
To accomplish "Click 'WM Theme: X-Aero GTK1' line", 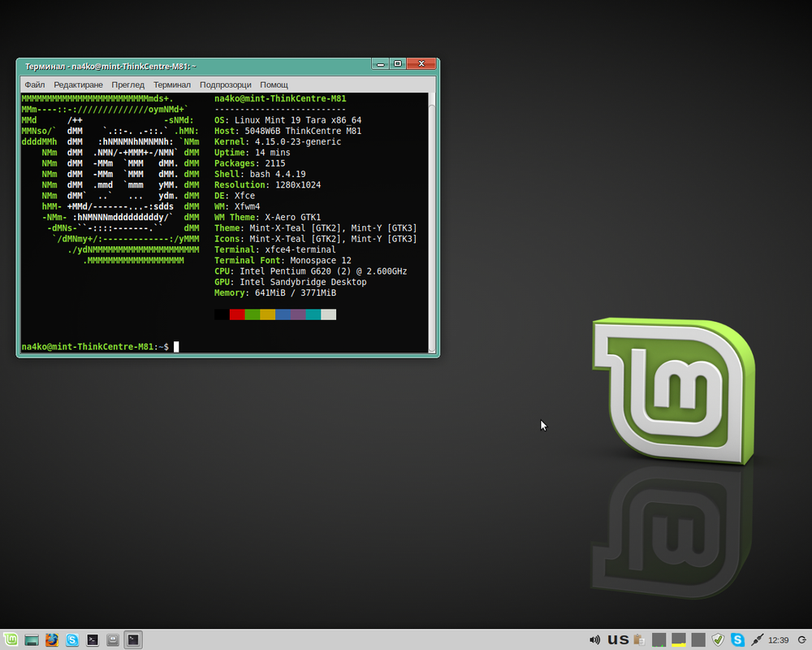I will pos(268,217).
